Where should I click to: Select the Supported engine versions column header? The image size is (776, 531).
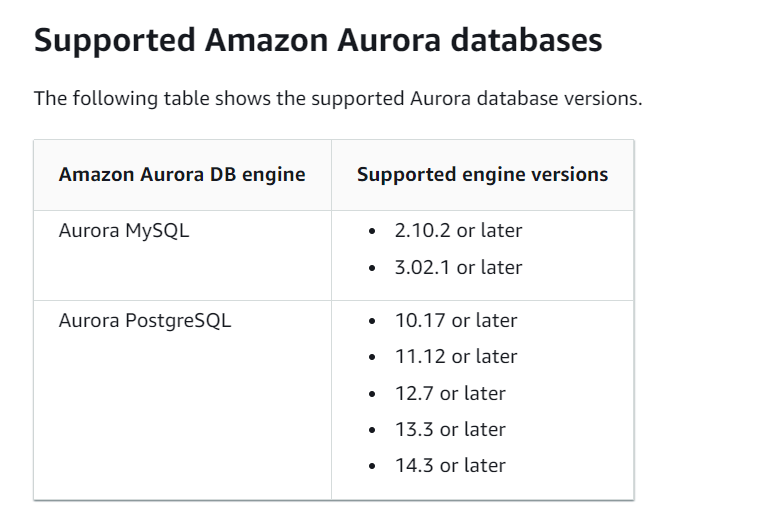point(483,175)
